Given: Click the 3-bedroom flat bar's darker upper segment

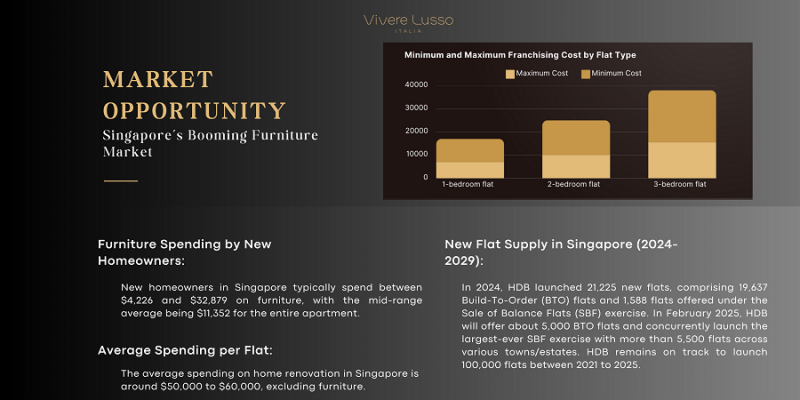Looking at the screenshot, I should point(682,116).
